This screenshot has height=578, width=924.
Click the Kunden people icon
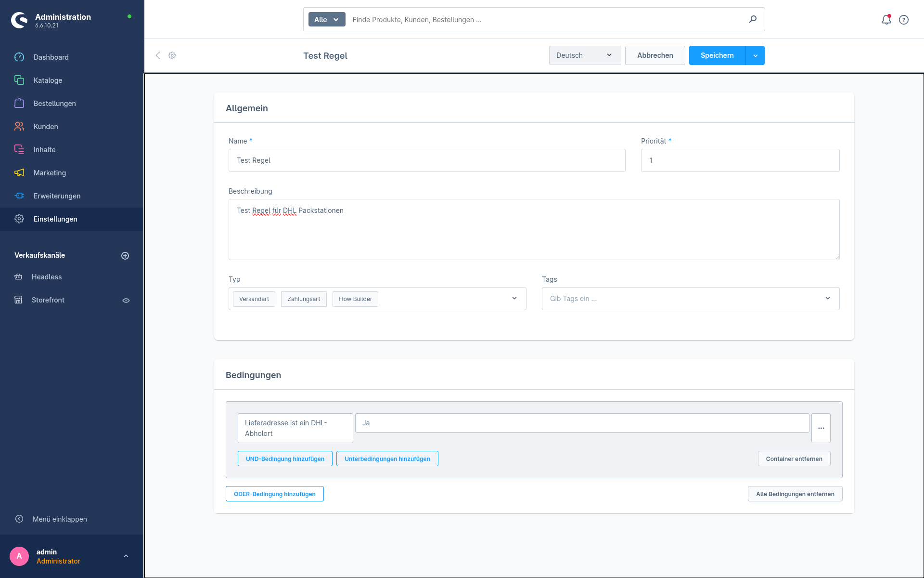click(x=19, y=127)
